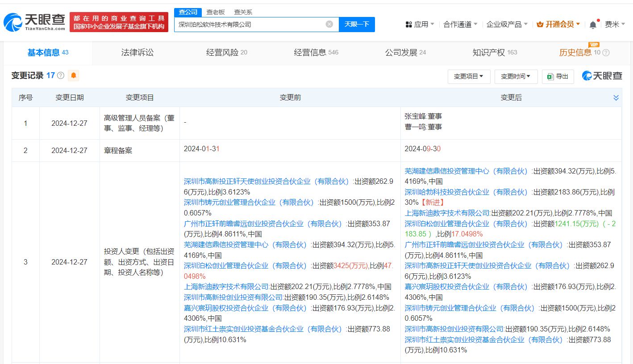Filter by 变更项目 dropdown
Viewport: 633px width, 364px height.
469,77
